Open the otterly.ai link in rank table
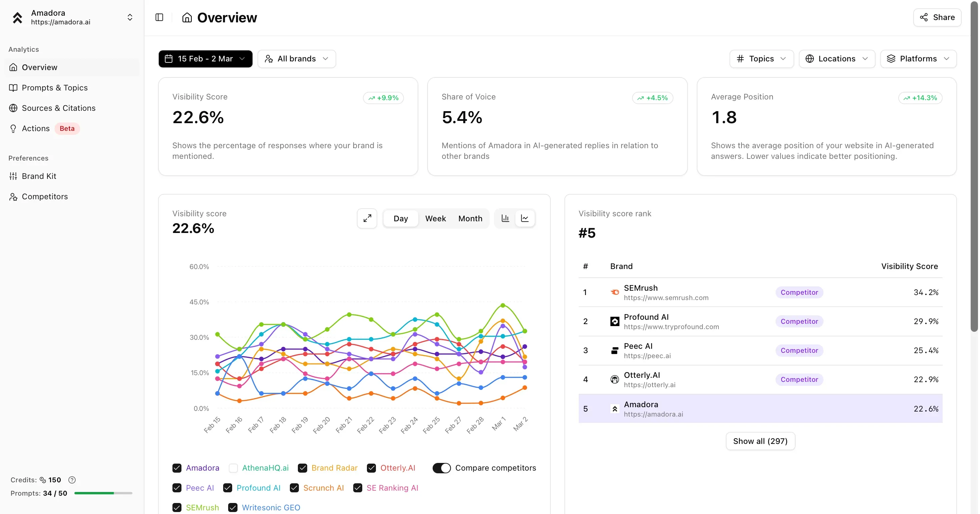 (649, 384)
